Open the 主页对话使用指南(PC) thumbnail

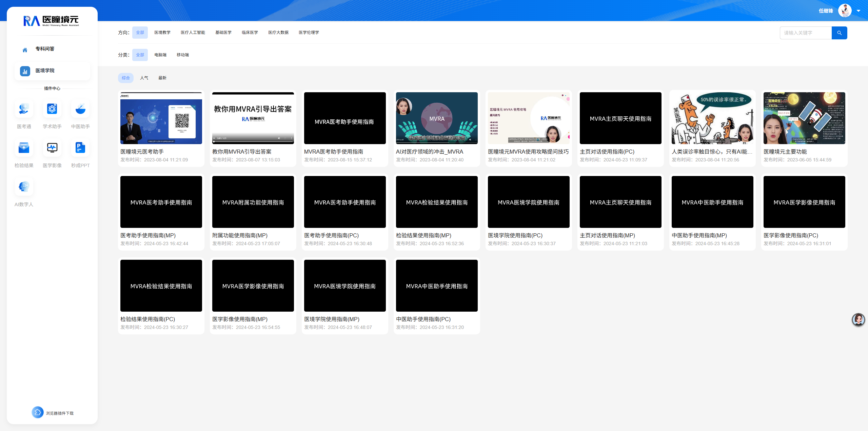620,118
